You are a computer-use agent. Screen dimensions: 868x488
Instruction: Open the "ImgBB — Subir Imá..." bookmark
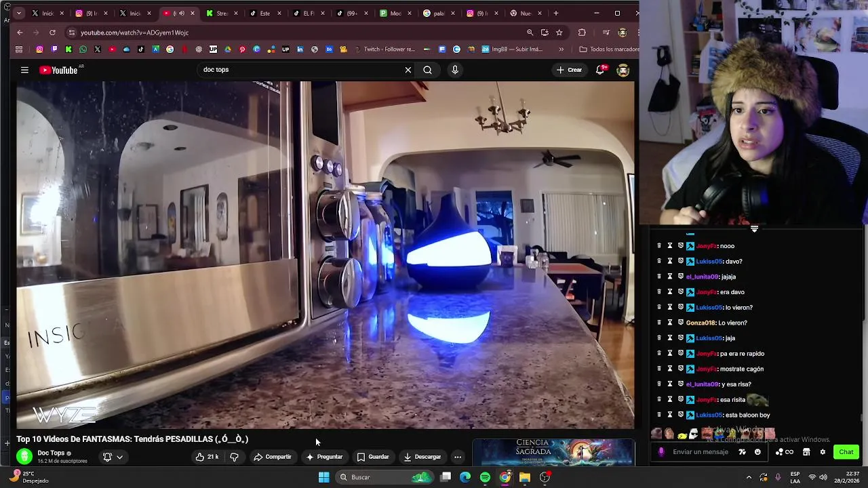click(512, 49)
